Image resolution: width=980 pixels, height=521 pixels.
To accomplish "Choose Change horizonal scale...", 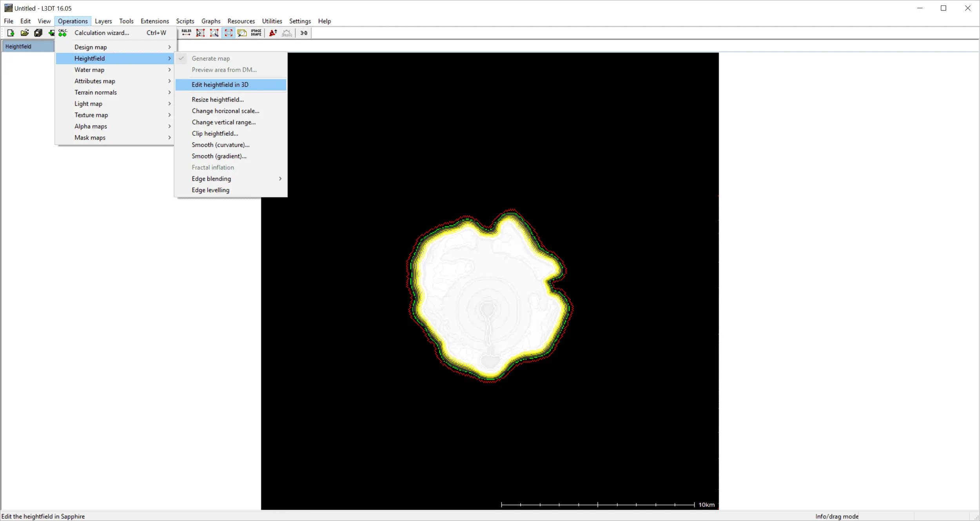I will tap(231, 111).
